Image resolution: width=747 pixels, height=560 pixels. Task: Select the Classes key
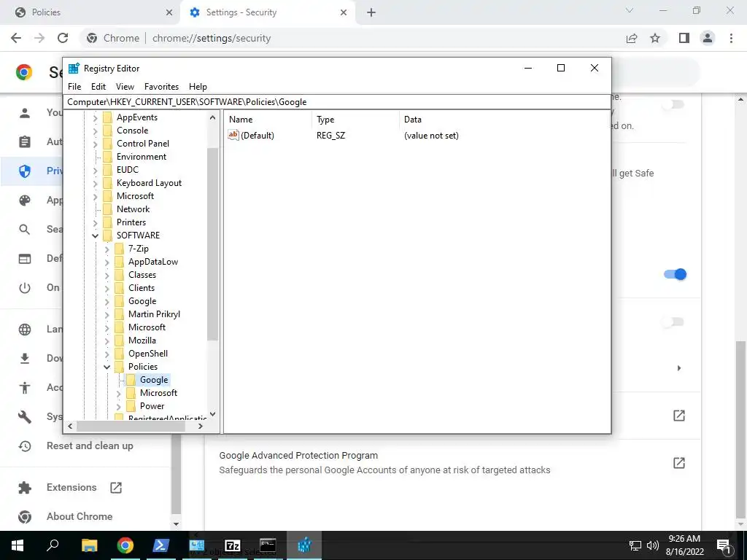(x=142, y=275)
